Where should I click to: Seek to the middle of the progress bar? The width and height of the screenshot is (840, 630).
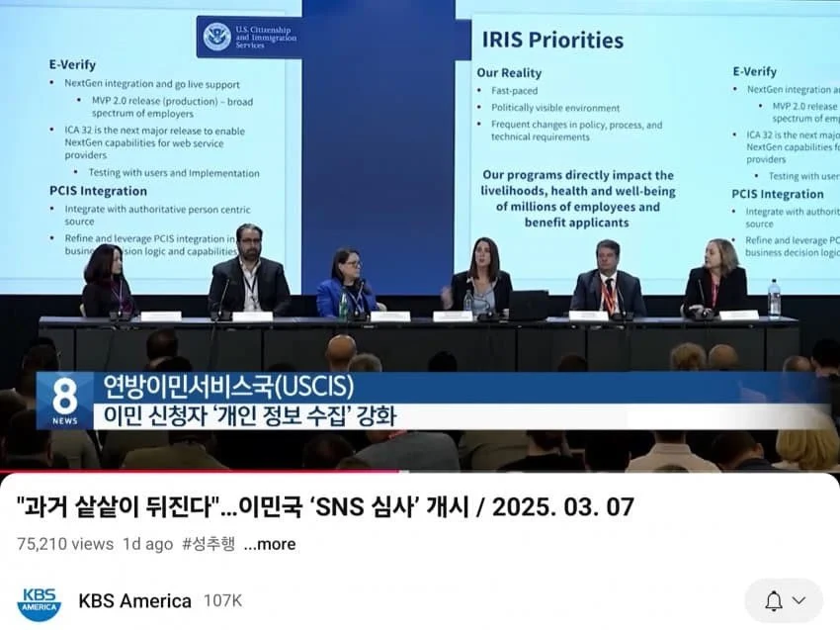[420, 472]
